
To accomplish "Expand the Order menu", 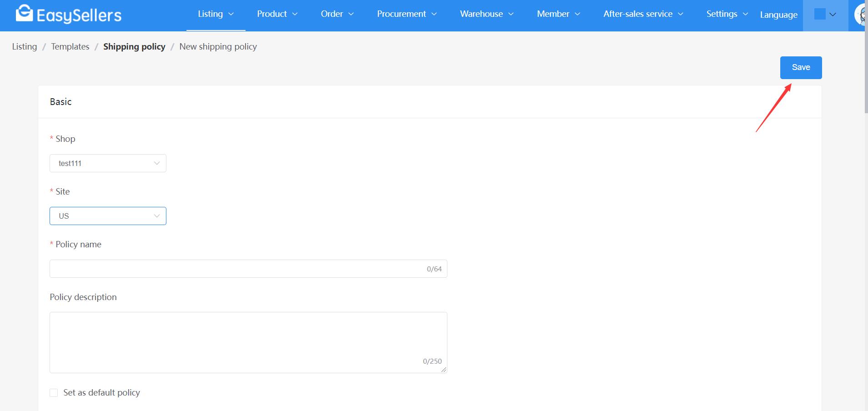I will (337, 14).
